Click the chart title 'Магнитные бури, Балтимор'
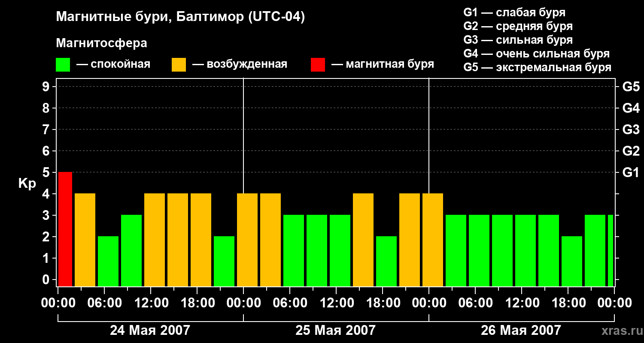 point(180,17)
